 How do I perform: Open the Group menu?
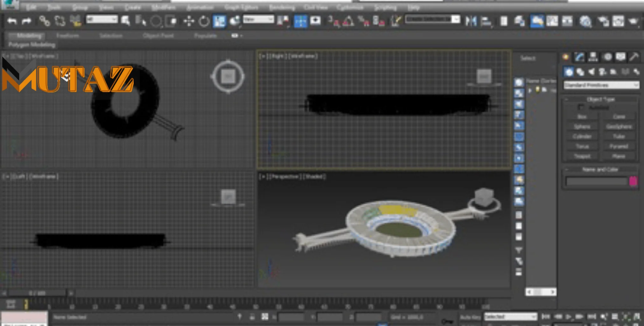click(x=80, y=7)
